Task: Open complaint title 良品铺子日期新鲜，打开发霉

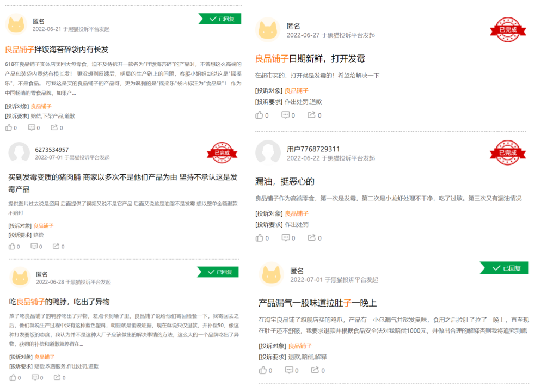Action: [x=310, y=59]
